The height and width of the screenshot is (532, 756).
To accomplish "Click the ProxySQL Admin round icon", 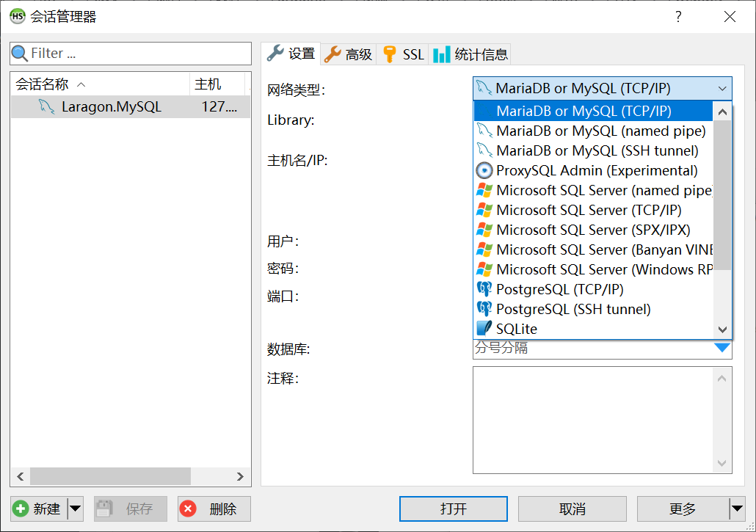I will click(484, 170).
